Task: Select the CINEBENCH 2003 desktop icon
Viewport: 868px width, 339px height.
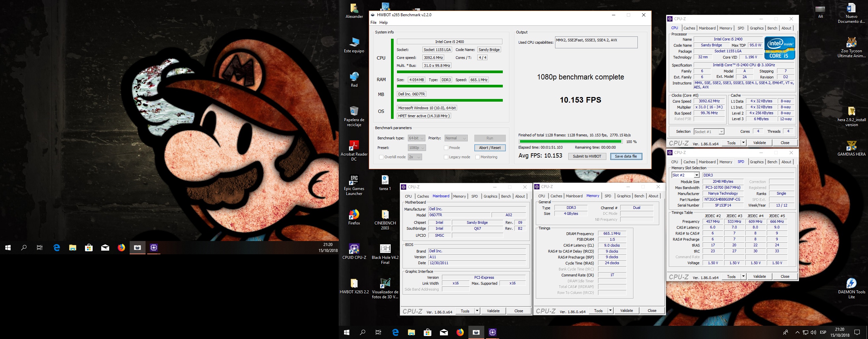Action: pos(385,219)
